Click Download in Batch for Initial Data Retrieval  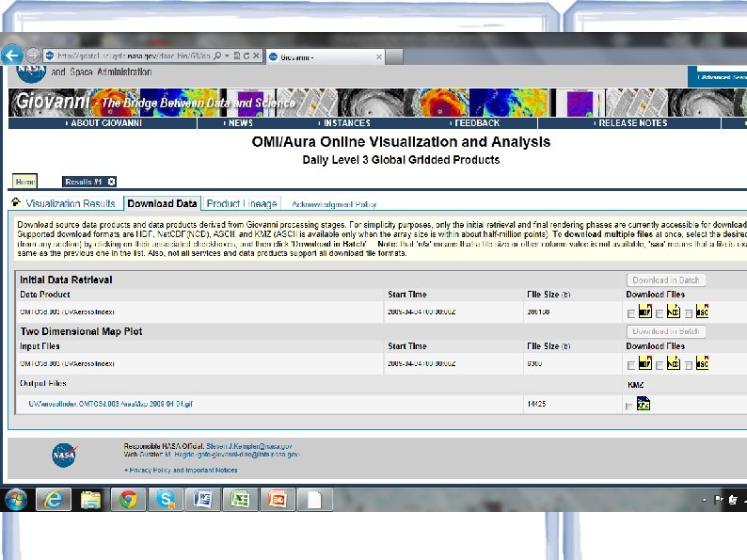[665, 280]
